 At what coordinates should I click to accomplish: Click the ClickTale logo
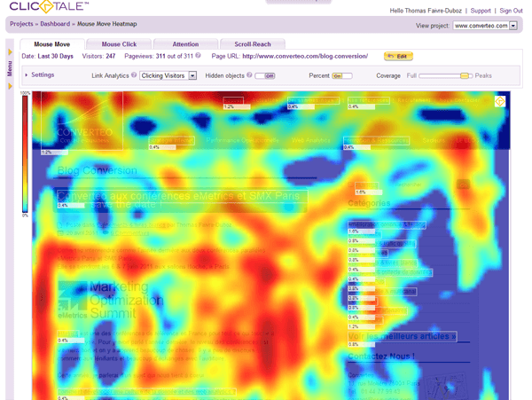coord(49,6)
